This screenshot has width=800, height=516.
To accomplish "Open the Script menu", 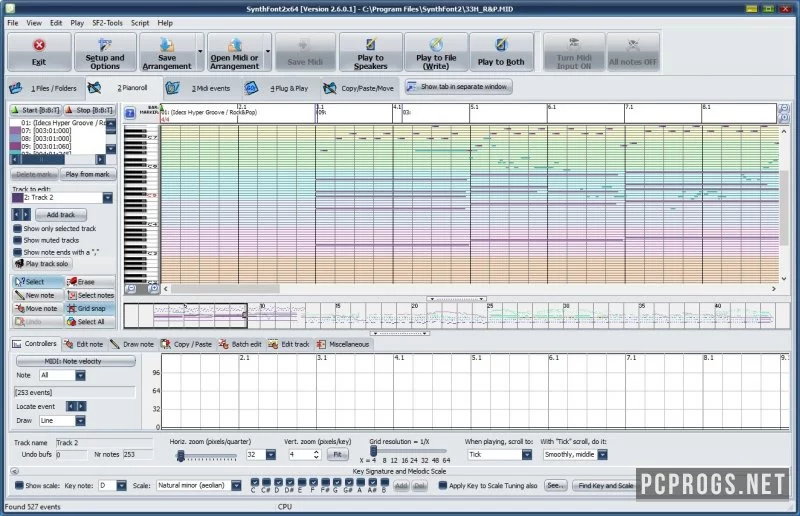I will point(140,23).
